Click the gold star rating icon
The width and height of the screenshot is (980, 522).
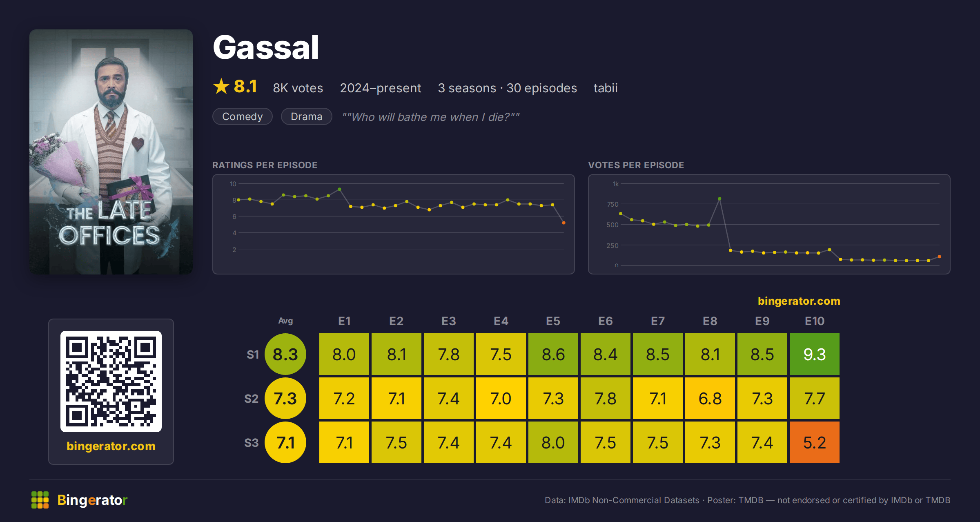pyautogui.click(x=221, y=87)
